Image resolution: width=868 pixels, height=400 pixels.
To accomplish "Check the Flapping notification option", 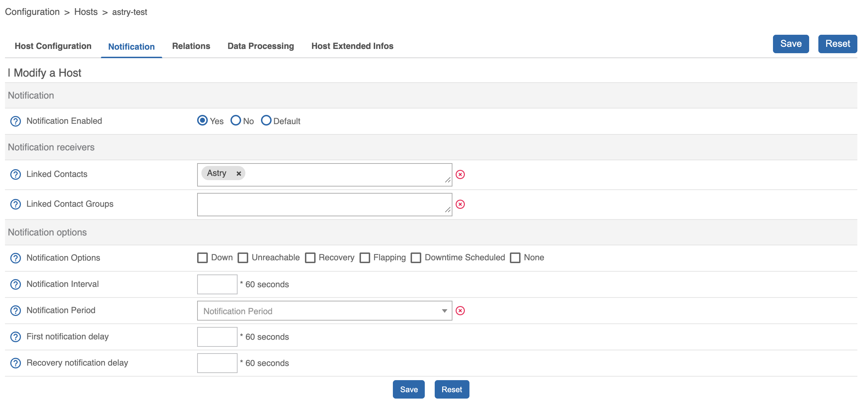I will tap(365, 258).
